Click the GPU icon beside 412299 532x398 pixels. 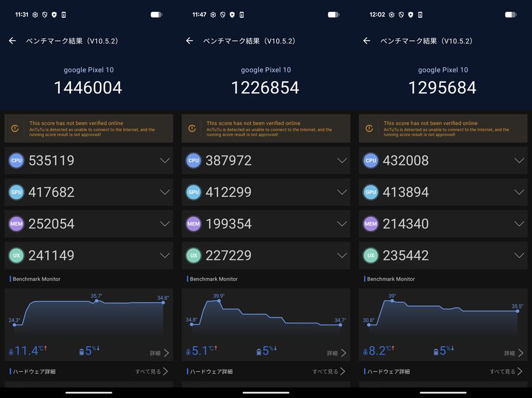pyautogui.click(x=193, y=192)
